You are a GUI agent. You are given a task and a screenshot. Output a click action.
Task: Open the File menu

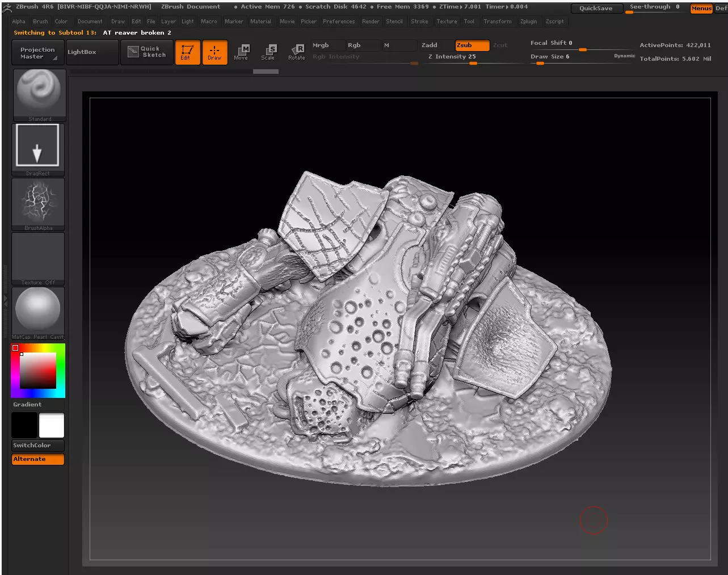[151, 22]
